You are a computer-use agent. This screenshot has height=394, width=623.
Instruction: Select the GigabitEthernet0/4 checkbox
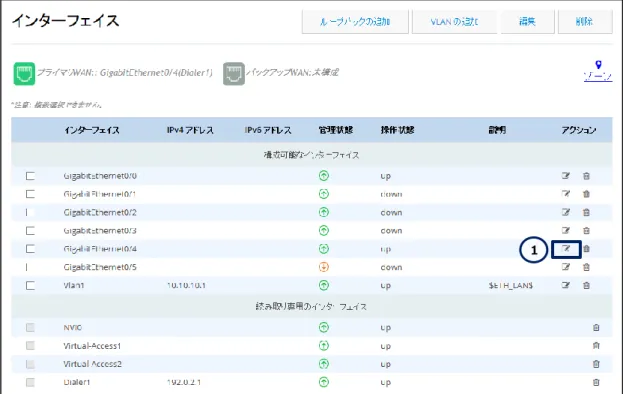tap(30, 249)
